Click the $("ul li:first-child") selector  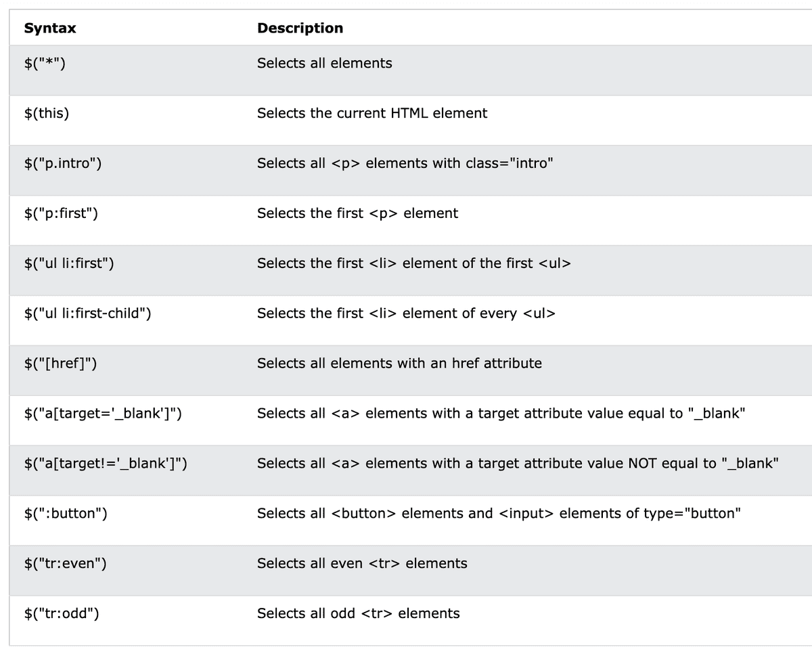point(87,314)
